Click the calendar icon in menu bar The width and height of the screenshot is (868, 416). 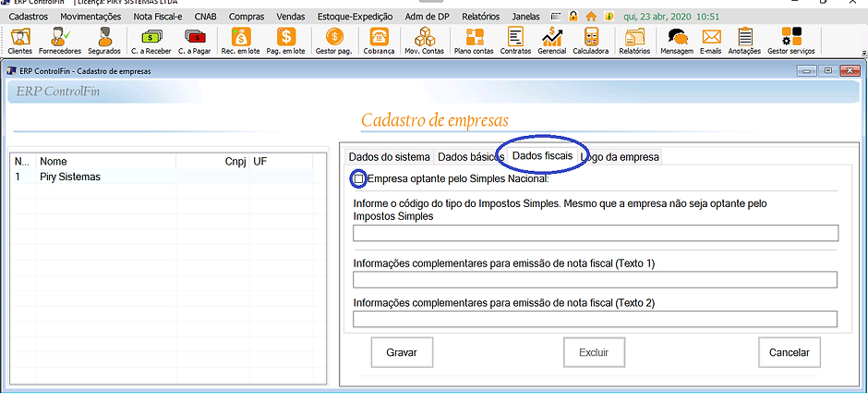(x=557, y=17)
